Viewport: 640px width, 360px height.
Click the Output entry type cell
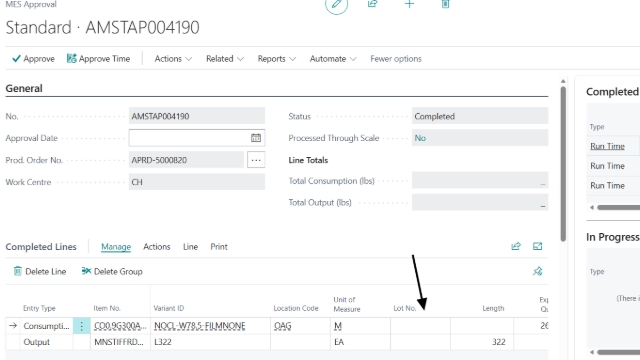pyautogui.click(x=36, y=342)
